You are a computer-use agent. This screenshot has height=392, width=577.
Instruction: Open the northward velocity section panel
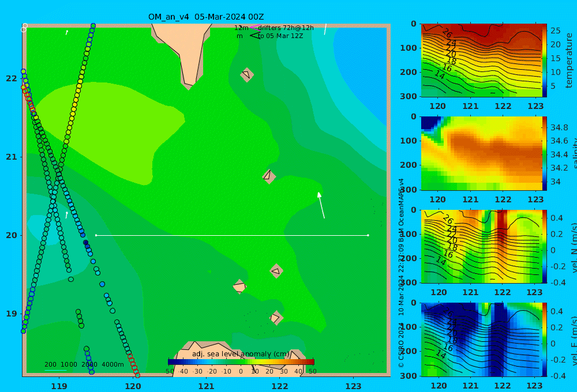click(x=481, y=246)
